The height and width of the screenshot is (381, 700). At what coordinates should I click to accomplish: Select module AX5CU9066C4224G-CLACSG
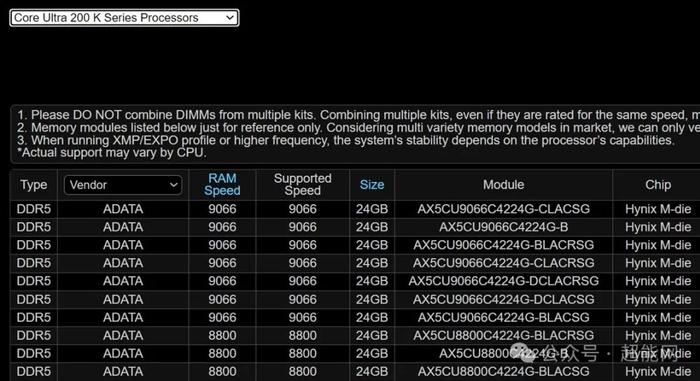pyautogui.click(x=504, y=209)
